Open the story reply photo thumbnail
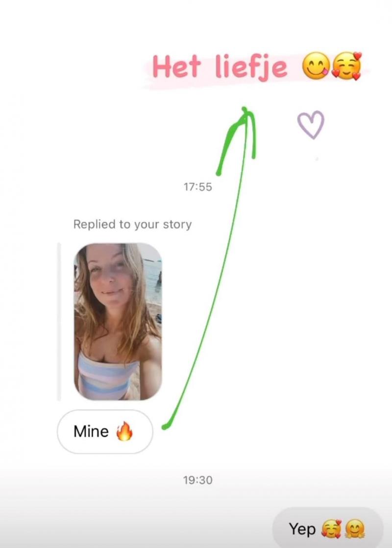Image resolution: width=392 pixels, height=548 pixels. point(118,321)
